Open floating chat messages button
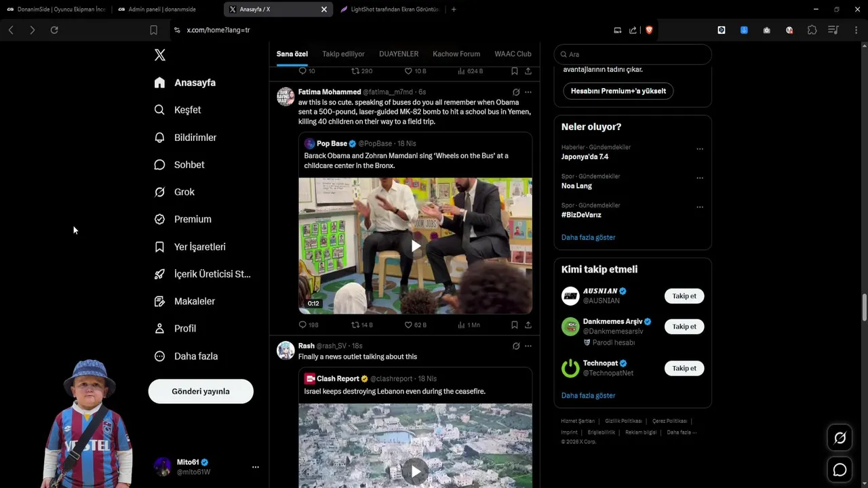Screen dimensions: 868x488 point(840,470)
